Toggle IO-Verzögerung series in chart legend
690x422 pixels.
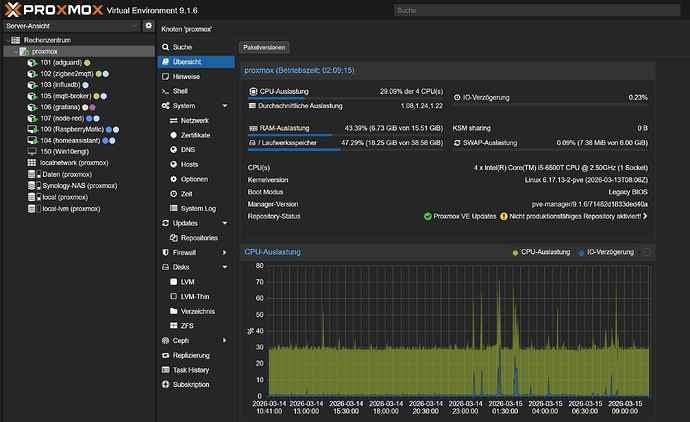coord(606,252)
